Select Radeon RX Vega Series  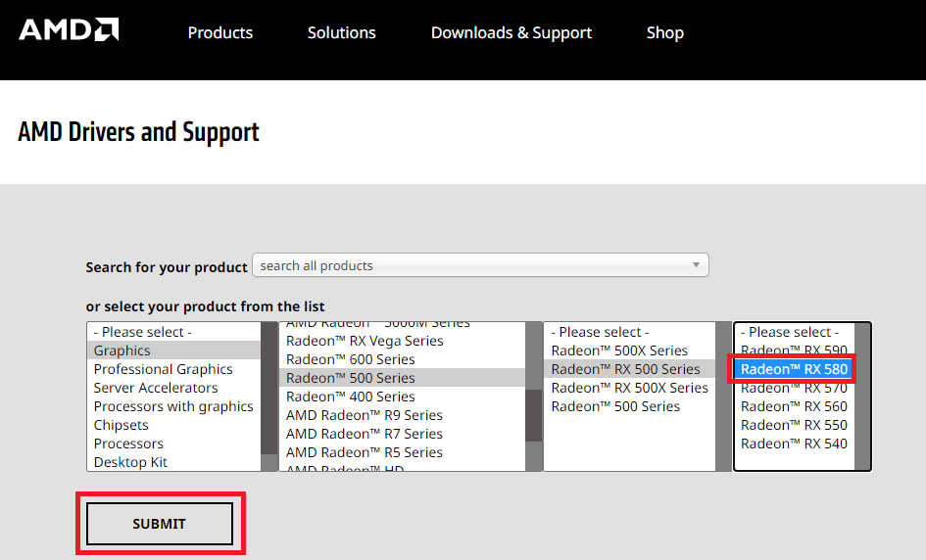(x=402, y=341)
